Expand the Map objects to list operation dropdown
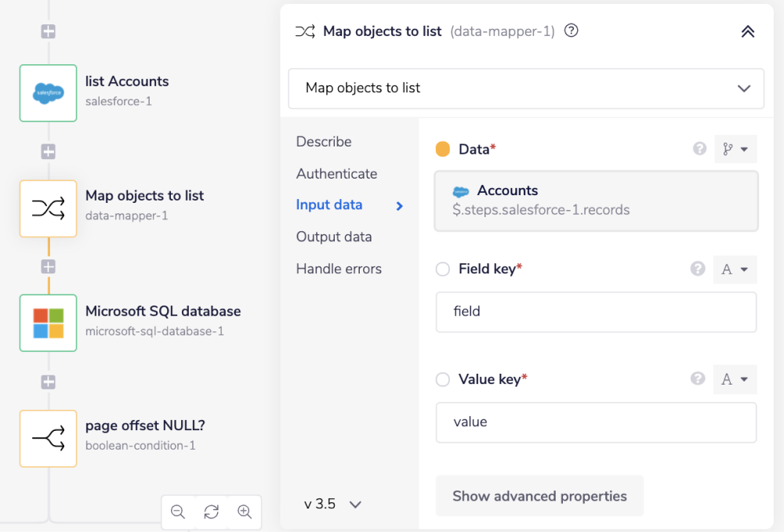Viewport: 784px width, 532px height. pos(526,88)
